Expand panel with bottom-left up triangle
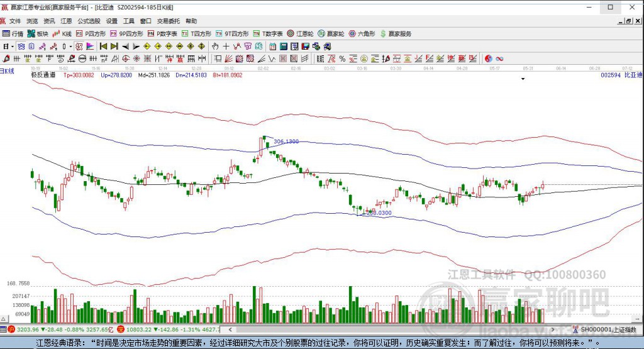The height and width of the screenshot is (349, 644). point(3,319)
